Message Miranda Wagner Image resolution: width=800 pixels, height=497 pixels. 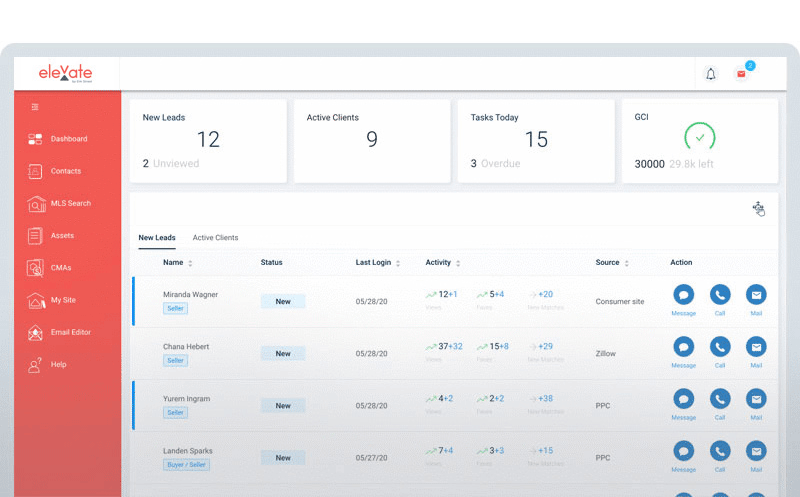684,294
